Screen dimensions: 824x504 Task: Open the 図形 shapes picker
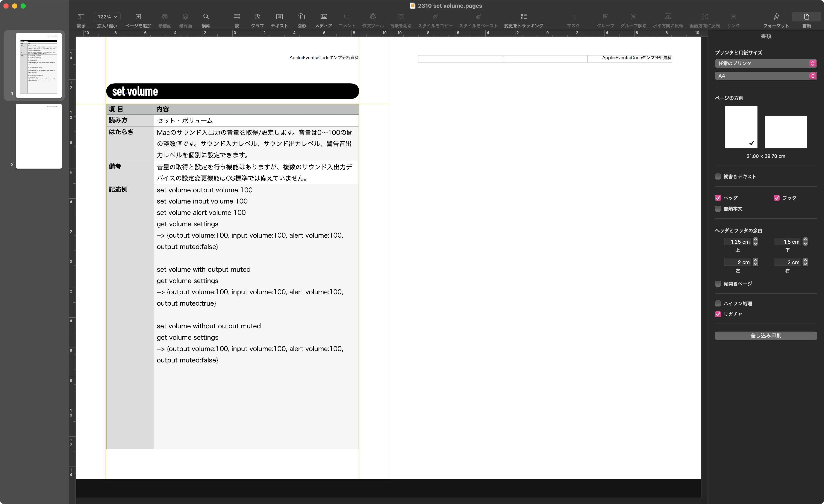pos(302,17)
